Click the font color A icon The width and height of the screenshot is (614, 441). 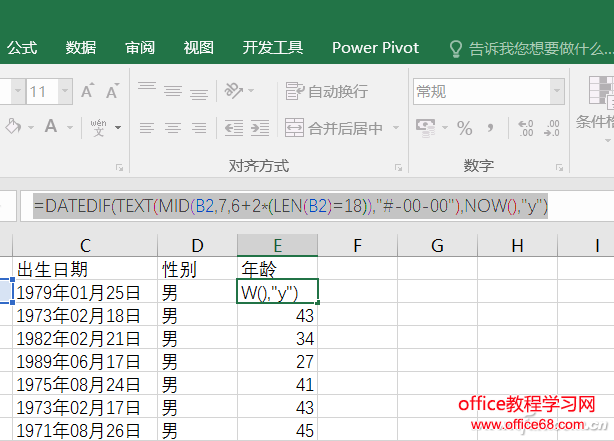coord(51,127)
